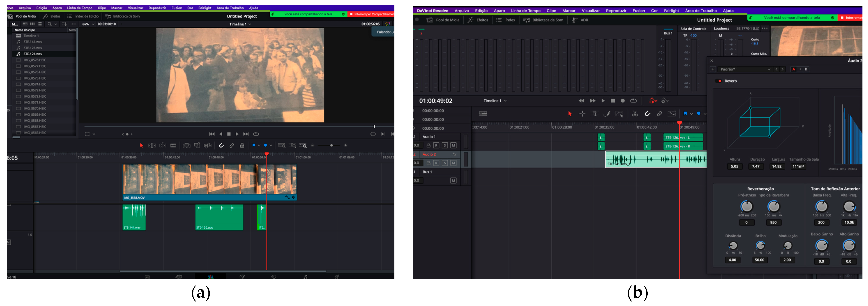
Task: Toggle the Reverb effect red power button
Action: 720,81
